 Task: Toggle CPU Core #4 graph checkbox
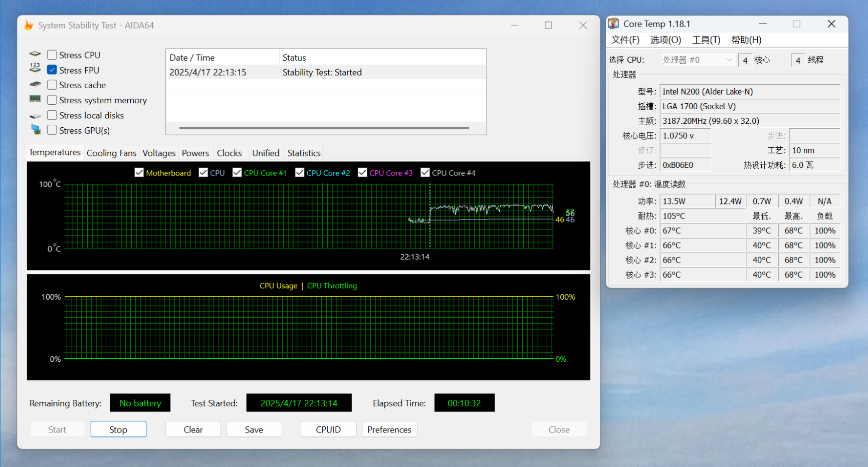425,172
